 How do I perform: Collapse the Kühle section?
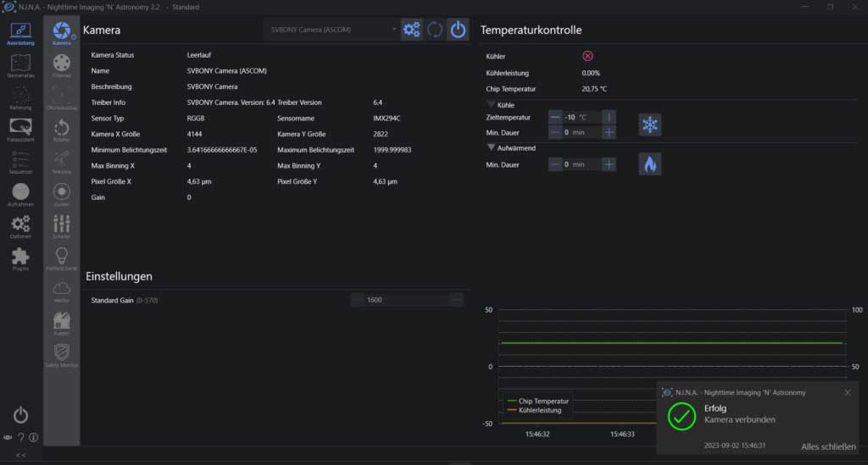492,105
